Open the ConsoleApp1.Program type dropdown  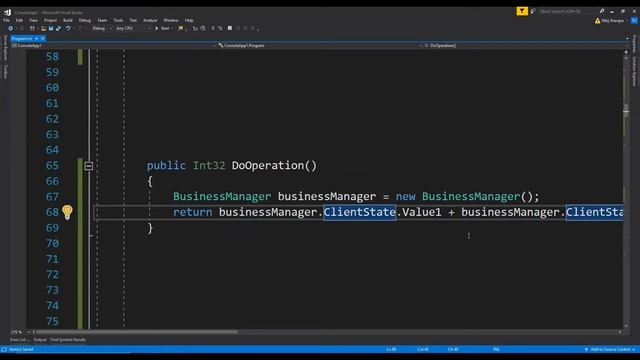[320, 46]
